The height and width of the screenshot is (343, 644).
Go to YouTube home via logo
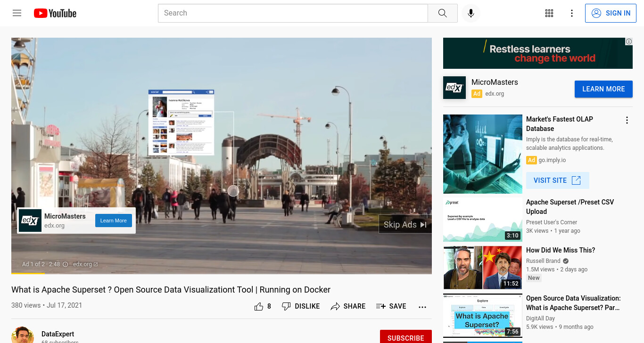pos(55,13)
